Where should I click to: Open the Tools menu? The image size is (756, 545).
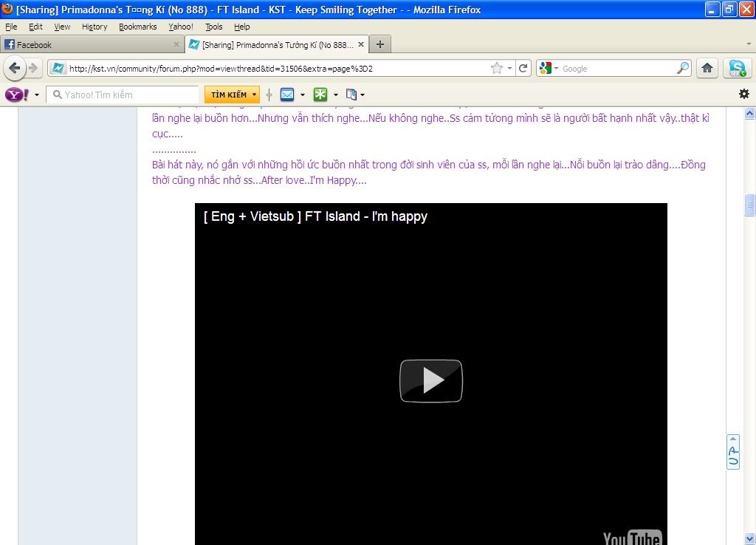214,27
